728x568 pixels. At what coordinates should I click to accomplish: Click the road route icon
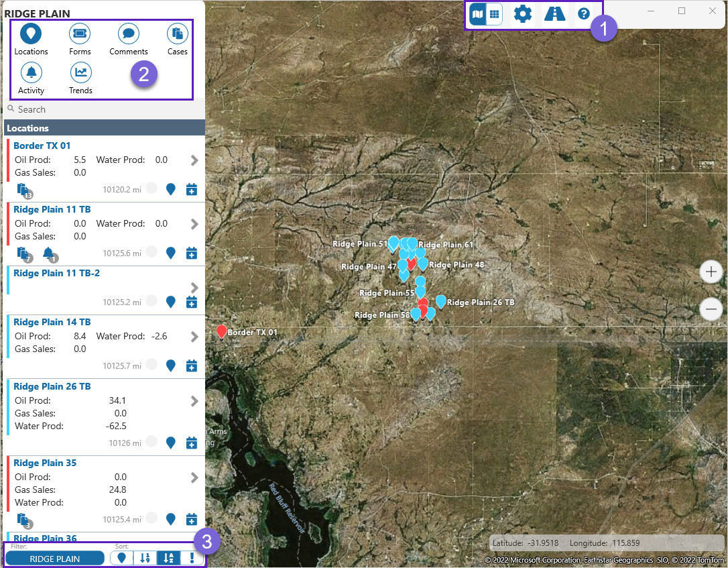tap(554, 13)
